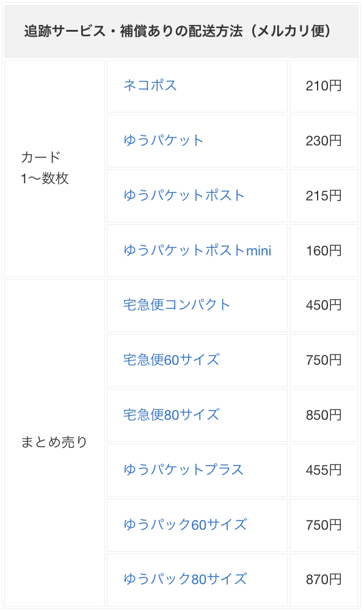The height and width of the screenshot is (611, 364).
Task: Click the 450円 price cell
Action: point(324,305)
